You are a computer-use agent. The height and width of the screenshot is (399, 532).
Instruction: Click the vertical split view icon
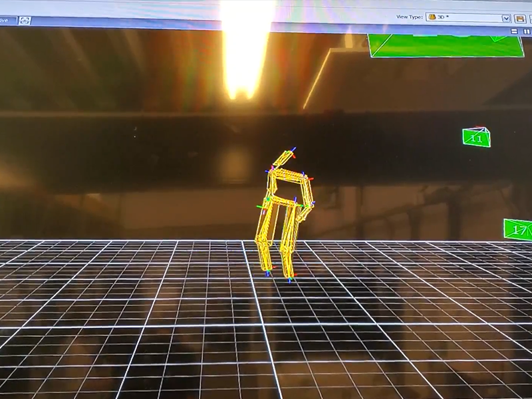pyautogui.click(x=526, y=31)
